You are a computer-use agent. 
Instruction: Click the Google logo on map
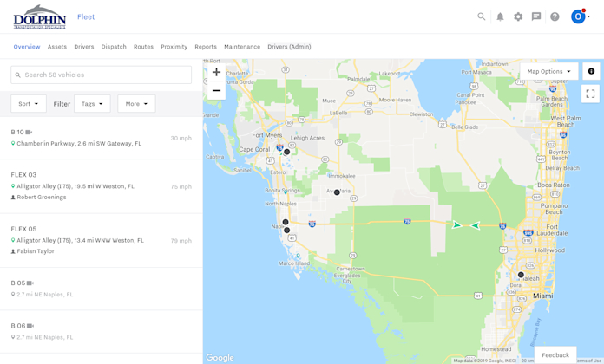click(x=220, y=357)
